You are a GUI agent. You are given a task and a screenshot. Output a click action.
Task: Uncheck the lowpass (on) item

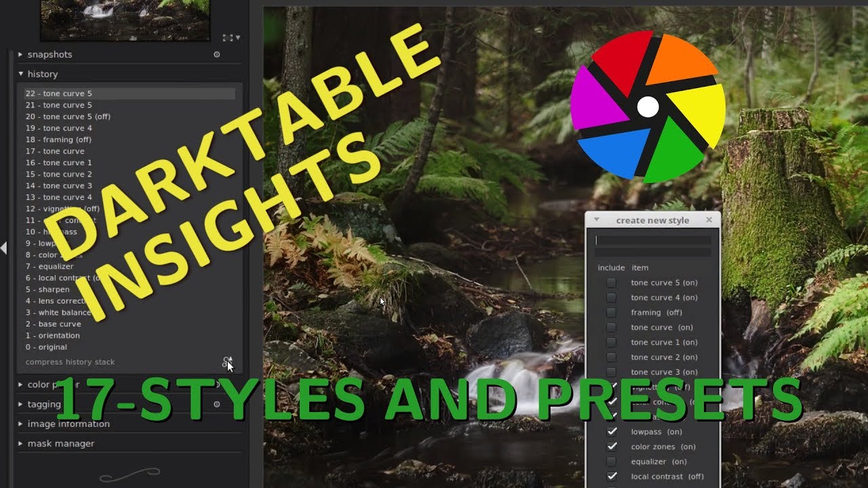[612, 432]
